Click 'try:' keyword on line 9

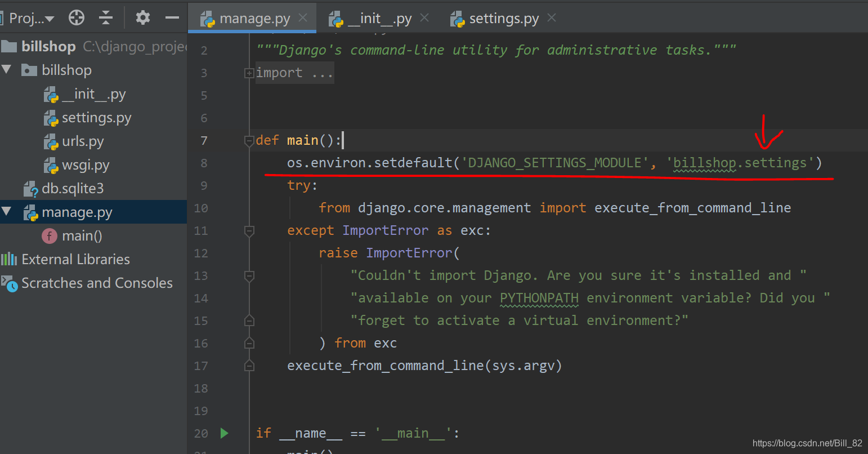pos(302,185)
